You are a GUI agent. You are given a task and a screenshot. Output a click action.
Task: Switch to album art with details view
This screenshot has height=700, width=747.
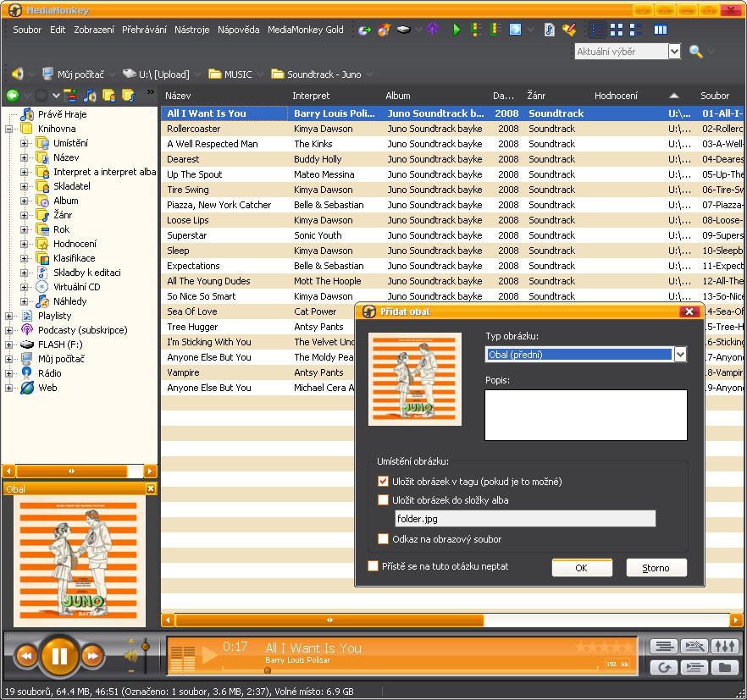(x=636, y=30)
